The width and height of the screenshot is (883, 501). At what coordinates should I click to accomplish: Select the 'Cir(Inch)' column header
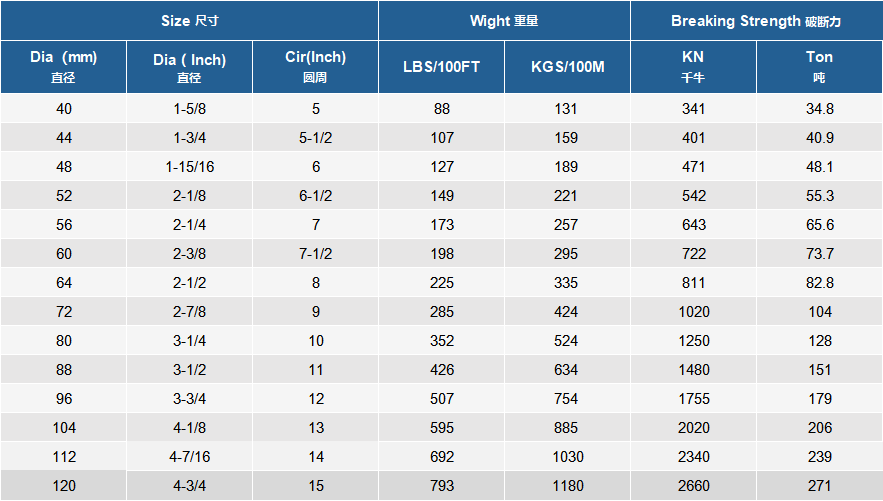(x=316, y=66)
